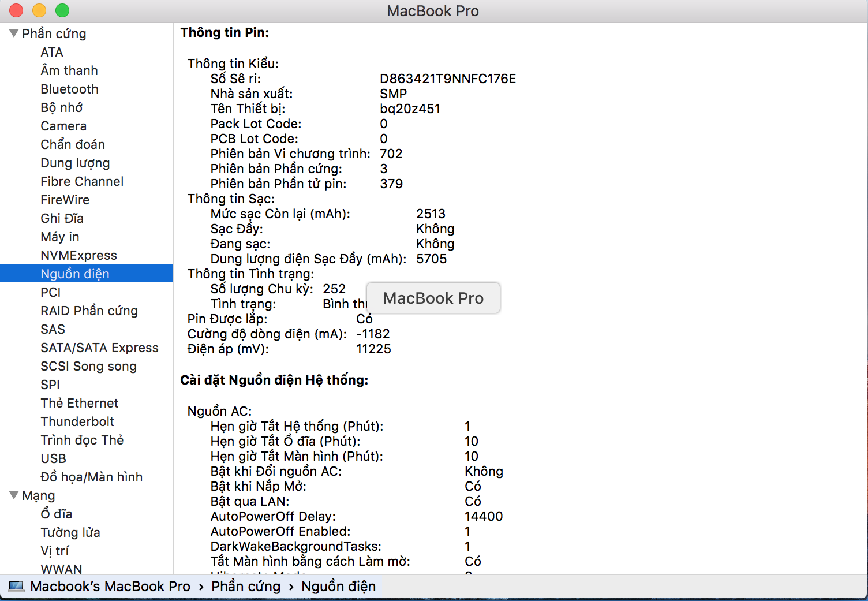Click Nguồn điện in the path bar

click(338, 587)
